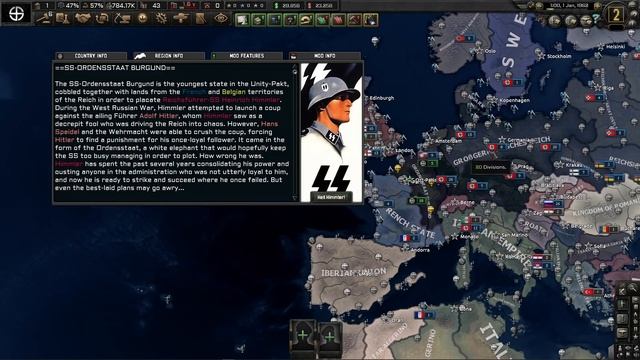
Task: Open the Trade arrows icon
Action: coord(102,18)
